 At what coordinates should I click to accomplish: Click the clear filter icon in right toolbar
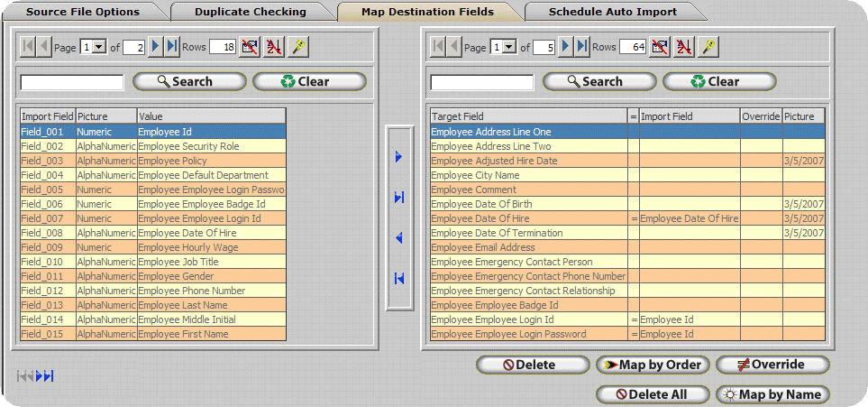[x=660, y=47]
